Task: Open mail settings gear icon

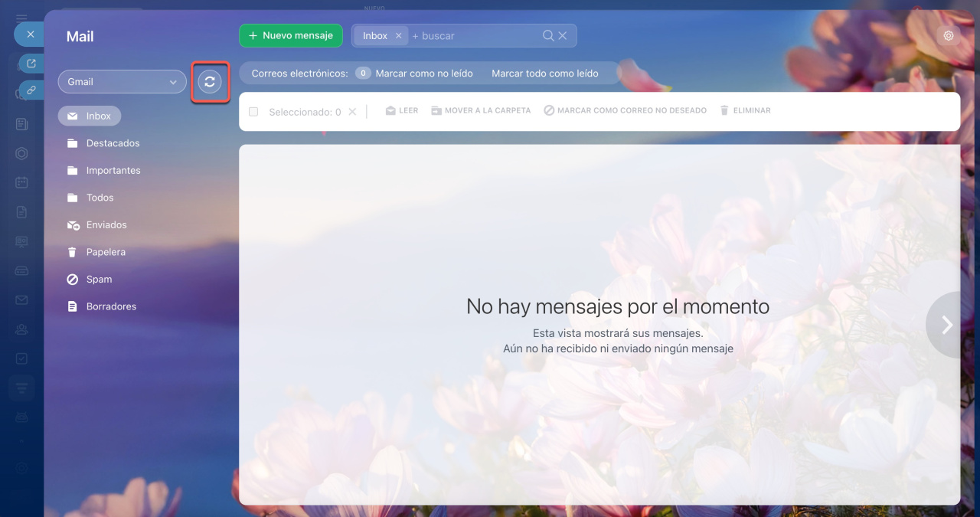Action: 949,35
